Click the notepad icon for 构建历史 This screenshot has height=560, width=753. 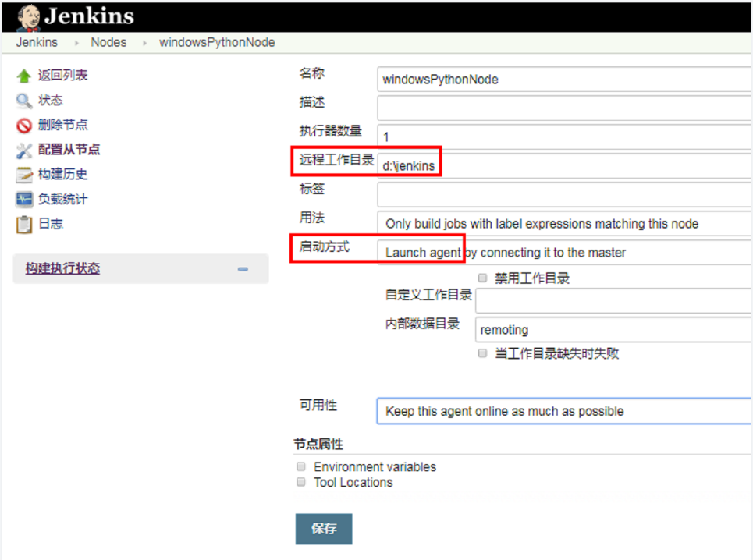coord(24,175)
